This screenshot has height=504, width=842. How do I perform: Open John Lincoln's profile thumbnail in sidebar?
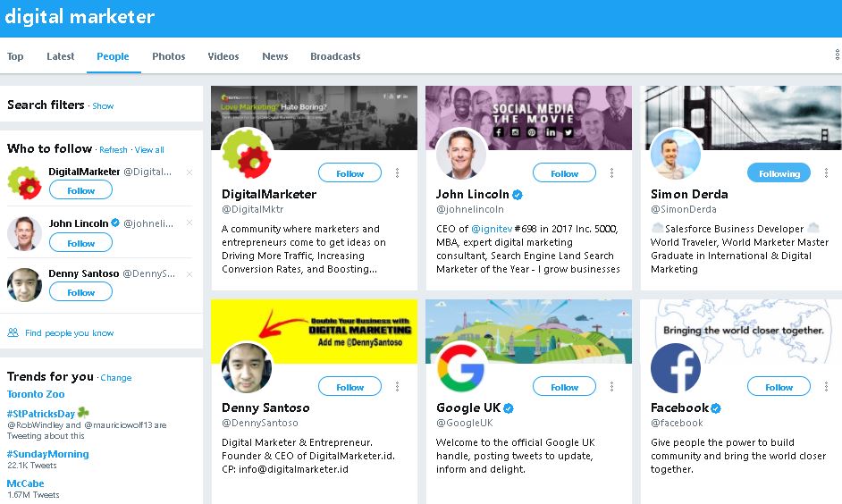24,233
